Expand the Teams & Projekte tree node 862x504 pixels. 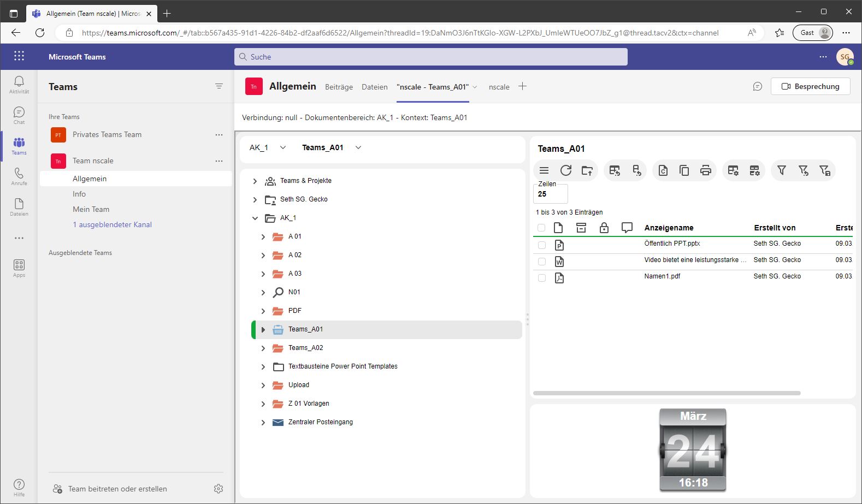(255, 181)
